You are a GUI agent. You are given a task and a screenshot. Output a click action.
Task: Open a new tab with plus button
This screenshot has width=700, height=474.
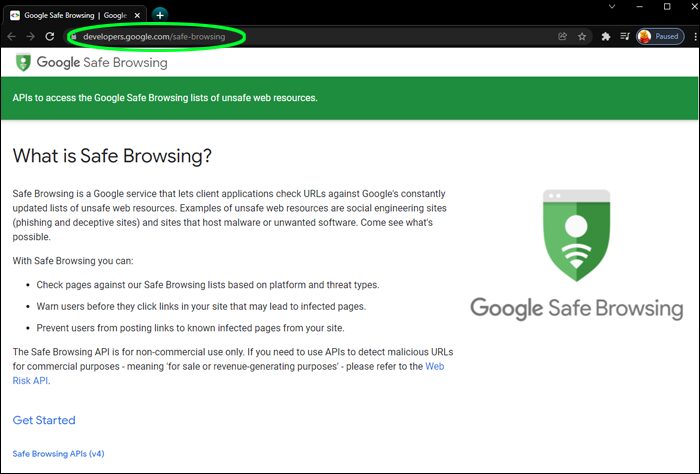160,15
